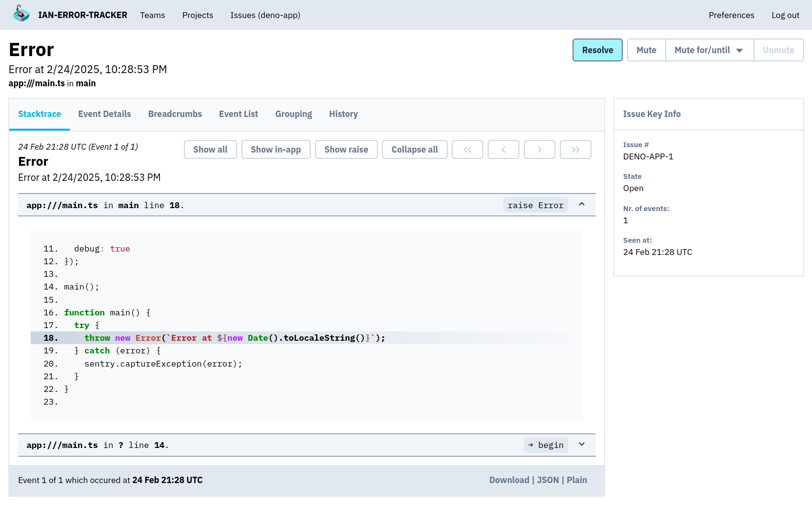Click highlighted code line 18 throw statement
The image size is (812, 505).
[307, 338]
